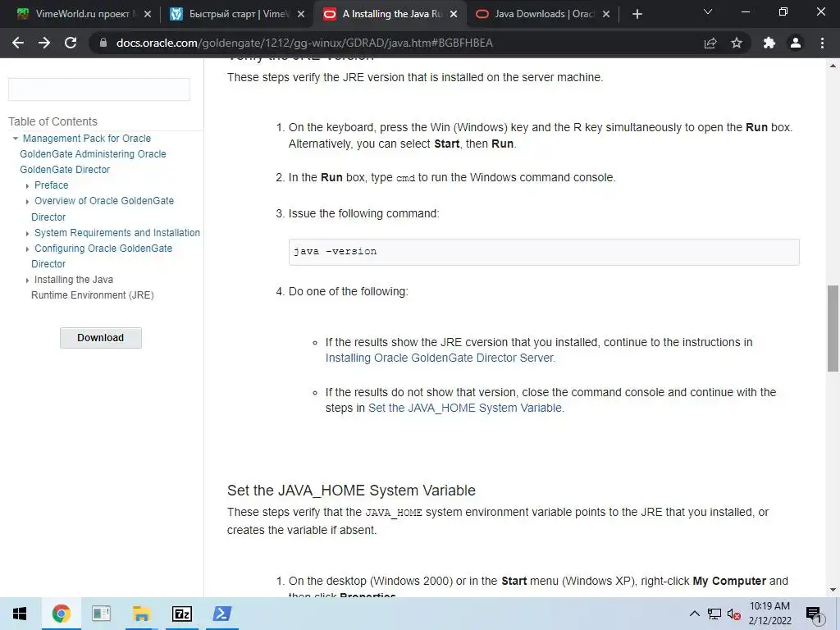The image size is (840, 630).
Task: Select the Installing the Java Runtime tab
Action: coord(390,14)
